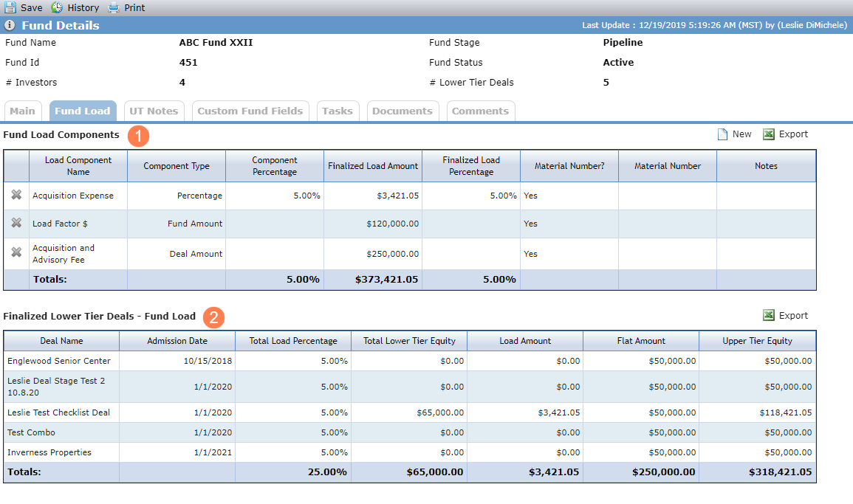Click the History button label
Screen dimensions: 853x504
point(83,7)
